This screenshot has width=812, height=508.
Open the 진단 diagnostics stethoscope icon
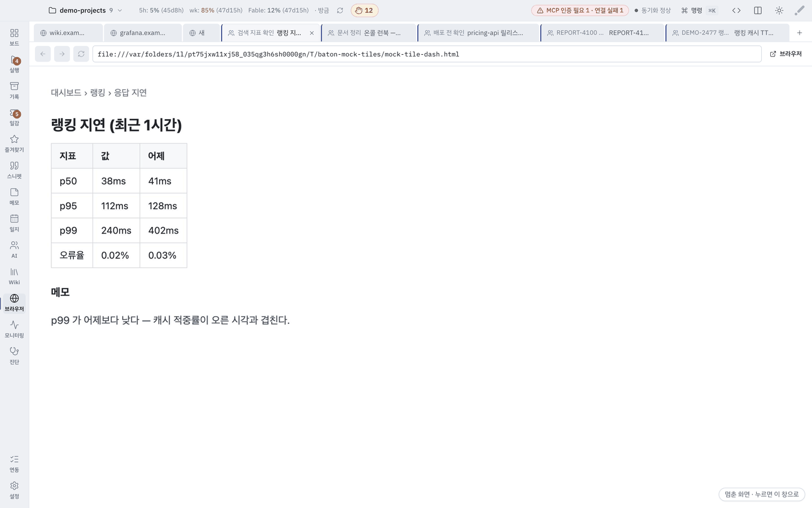pyautogui.click(x=14, y=356)
